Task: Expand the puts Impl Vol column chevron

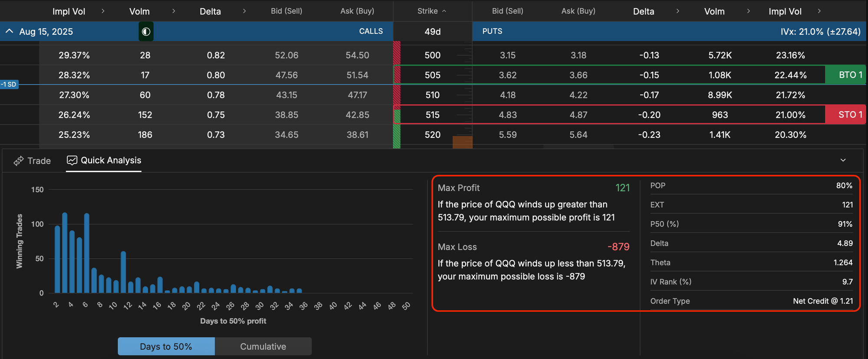Action: pyautogui.click(x=819, y=11)
